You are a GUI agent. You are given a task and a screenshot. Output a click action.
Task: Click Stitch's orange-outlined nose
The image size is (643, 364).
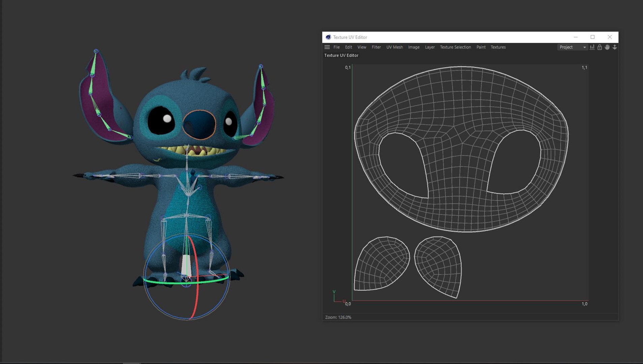(199, 124)
